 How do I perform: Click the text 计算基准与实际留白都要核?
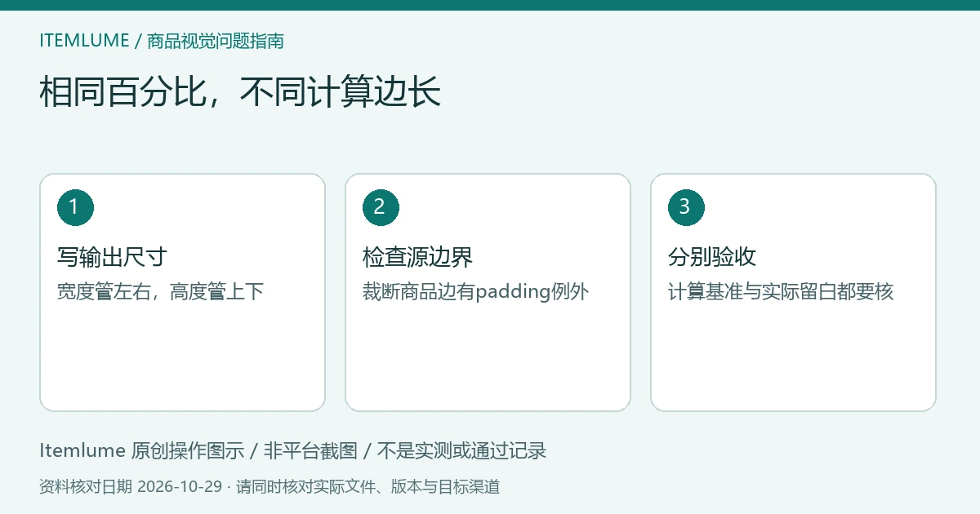click(x=781, y=291)
